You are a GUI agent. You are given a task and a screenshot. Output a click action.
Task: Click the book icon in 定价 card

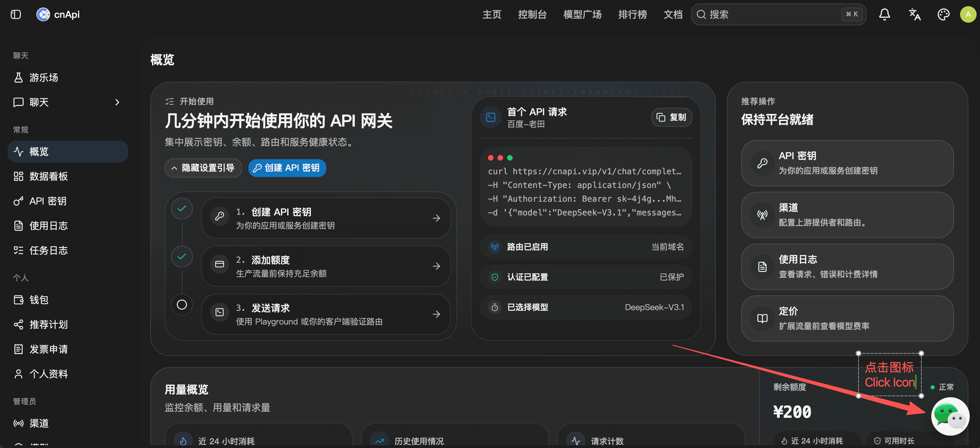coord(762,318)
